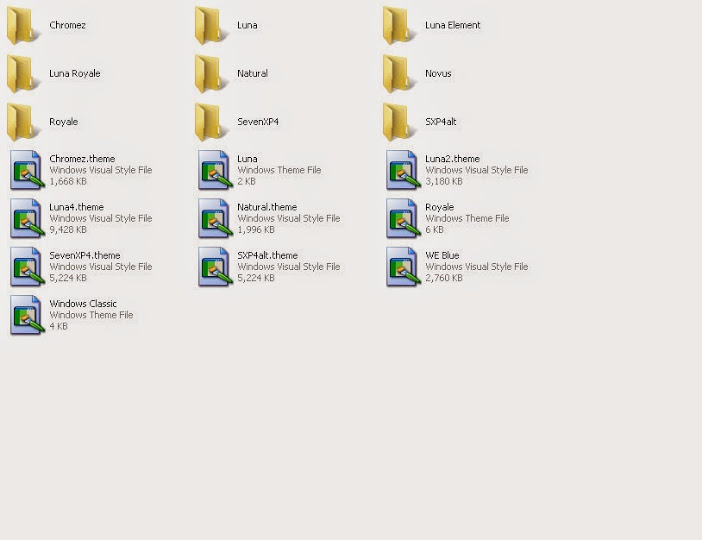Viewport: 702px width, 540px height.
Task: Select the Luna Element folder icon
Action: click(x=398, y=26)
